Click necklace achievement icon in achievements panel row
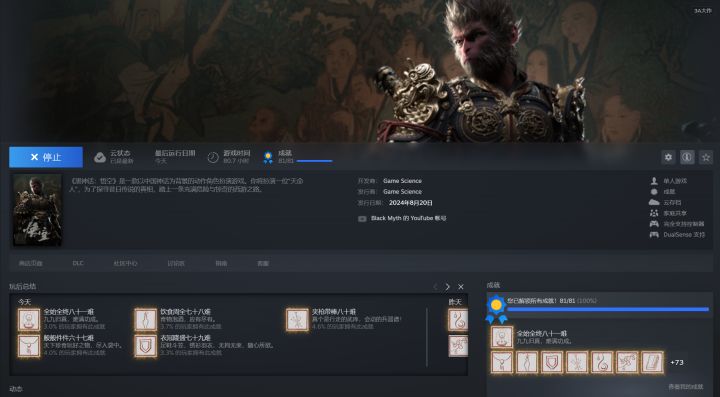The width and height of the screenshot is (720, 397). [x=502, y=362]
